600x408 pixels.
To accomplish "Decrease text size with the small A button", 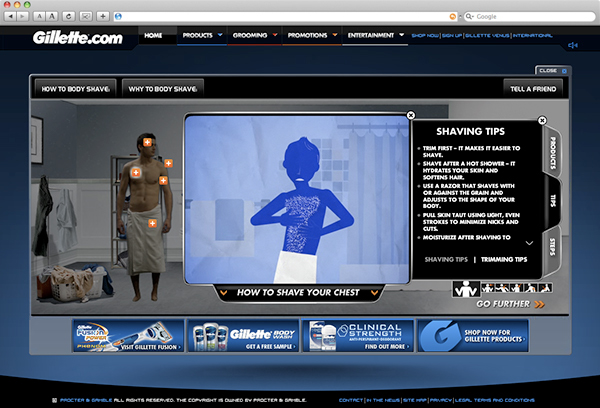I will click(39, 16).
